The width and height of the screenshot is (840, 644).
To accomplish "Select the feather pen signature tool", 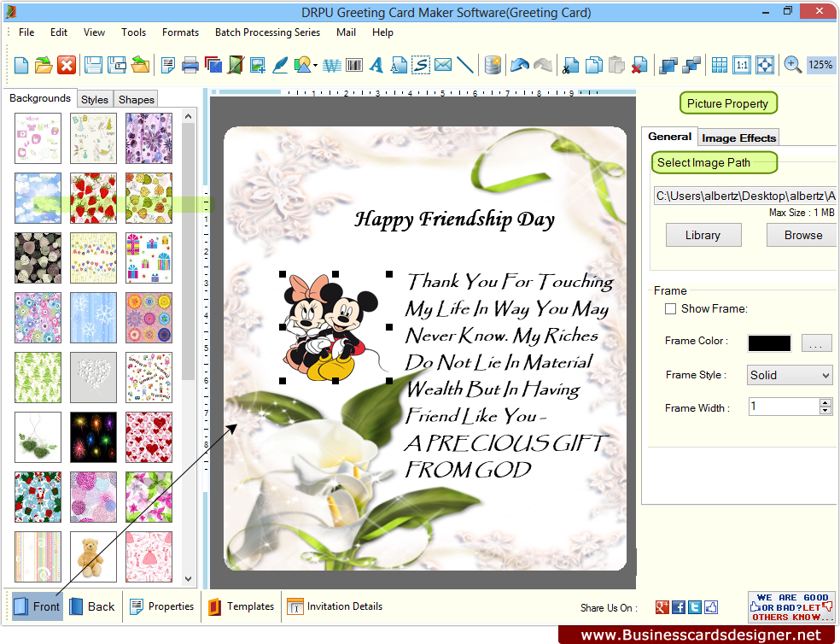I will pyautogui.click(x=280, y=66).
